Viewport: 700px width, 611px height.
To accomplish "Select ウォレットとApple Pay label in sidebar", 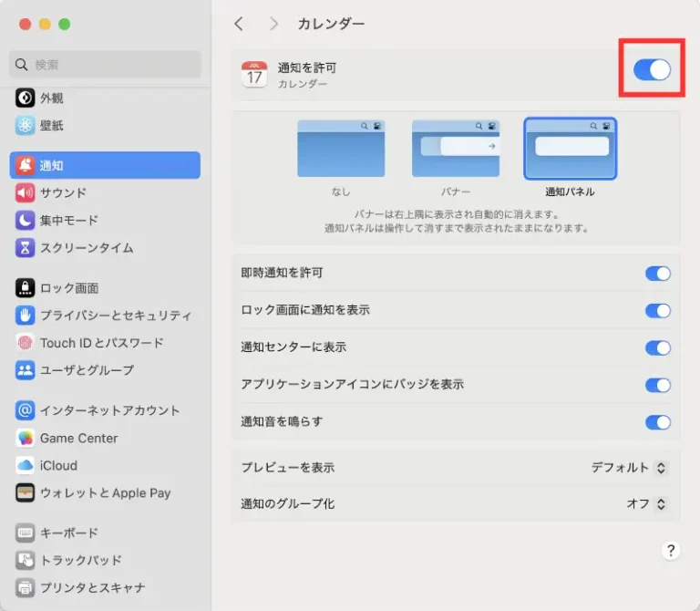I will pyautogui.click(x=106, y=493).
